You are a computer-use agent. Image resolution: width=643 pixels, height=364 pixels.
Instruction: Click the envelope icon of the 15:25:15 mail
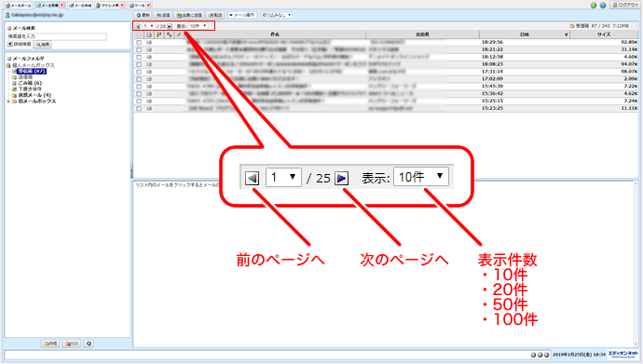[x=149, y=101]
